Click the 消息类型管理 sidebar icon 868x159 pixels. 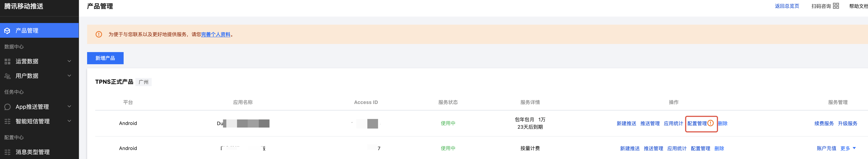coord(7,152)
